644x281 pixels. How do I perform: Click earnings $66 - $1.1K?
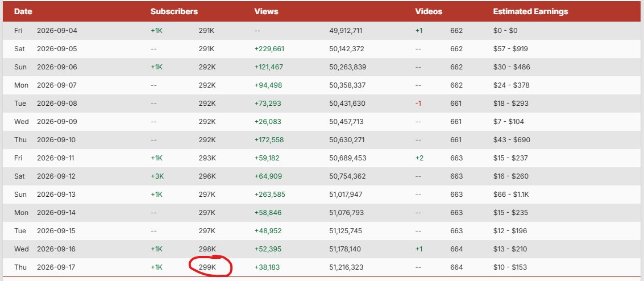pos(512,195)
